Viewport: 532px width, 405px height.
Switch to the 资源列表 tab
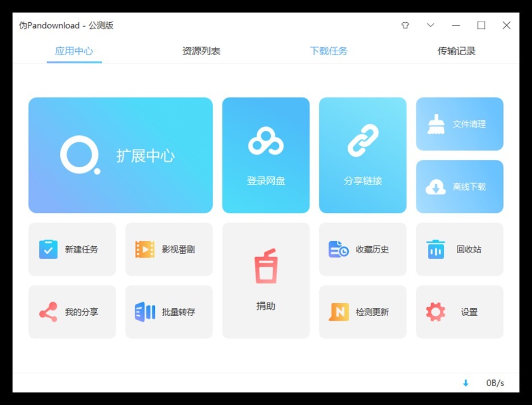201,51
